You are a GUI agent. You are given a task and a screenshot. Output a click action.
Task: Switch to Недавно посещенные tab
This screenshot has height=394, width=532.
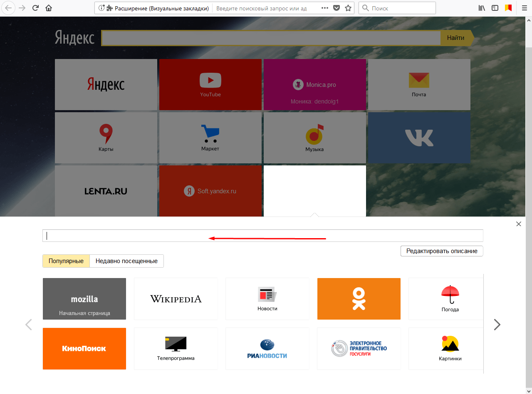[x=126, y=261]
